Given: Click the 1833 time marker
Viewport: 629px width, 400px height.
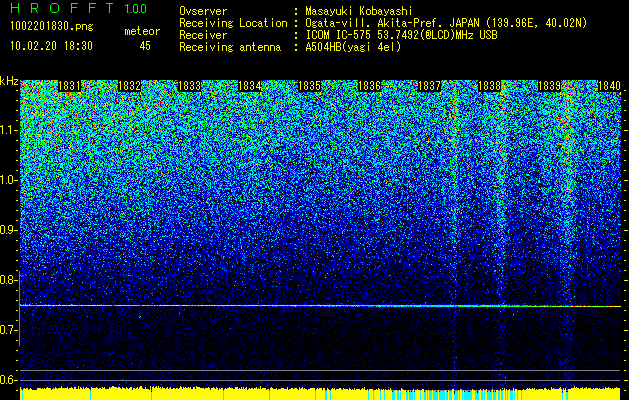Looking at the screenshot, I should 189,86.
